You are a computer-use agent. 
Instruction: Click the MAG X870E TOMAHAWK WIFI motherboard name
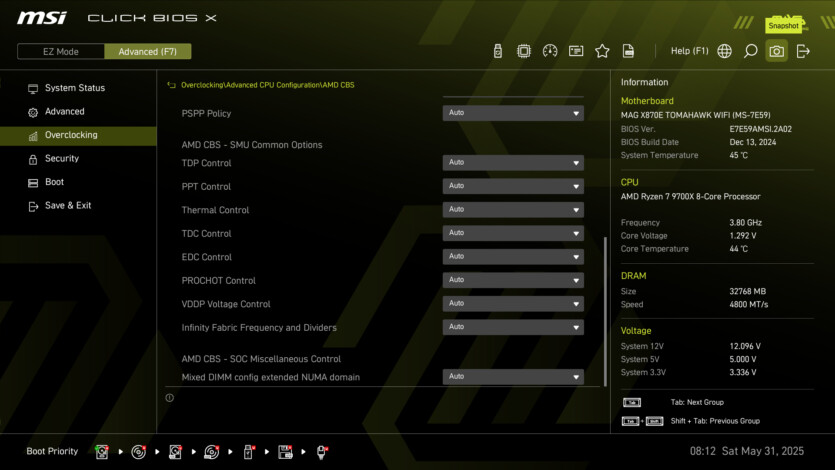695,115
